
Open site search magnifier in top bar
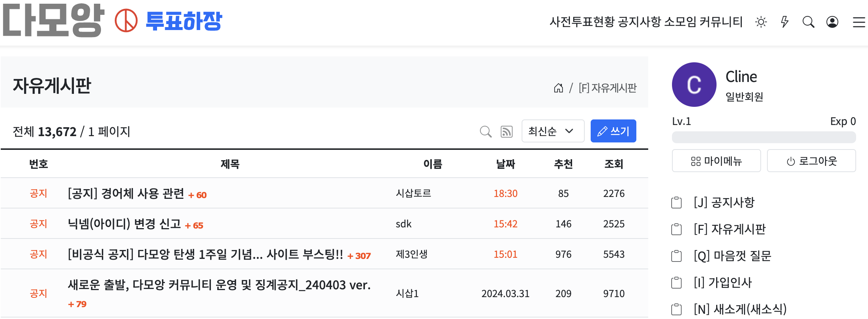click(x=808, y=22)
